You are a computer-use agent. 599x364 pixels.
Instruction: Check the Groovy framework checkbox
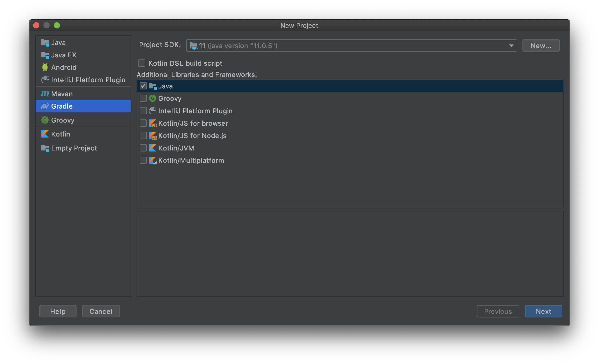point(143,98)
